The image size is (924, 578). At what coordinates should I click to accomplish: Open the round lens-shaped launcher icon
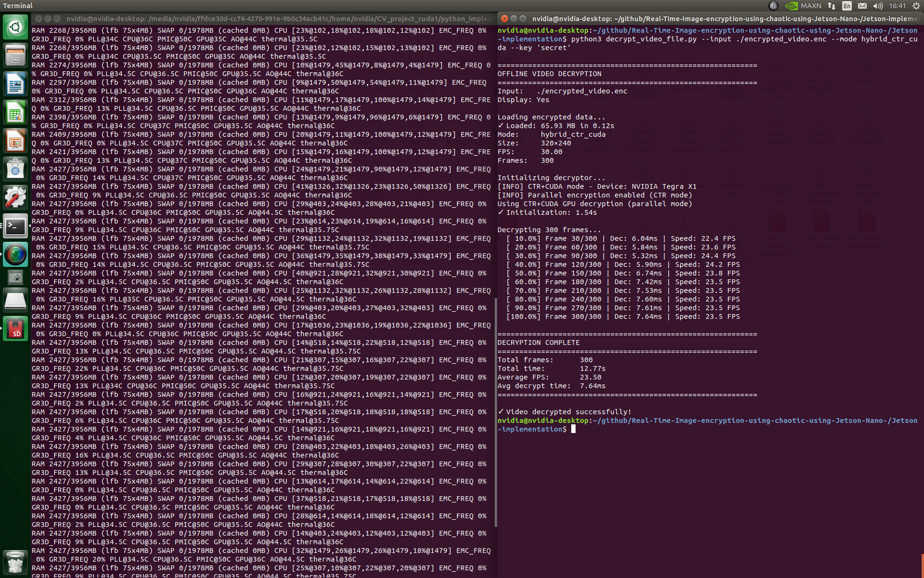pos(15,254)
